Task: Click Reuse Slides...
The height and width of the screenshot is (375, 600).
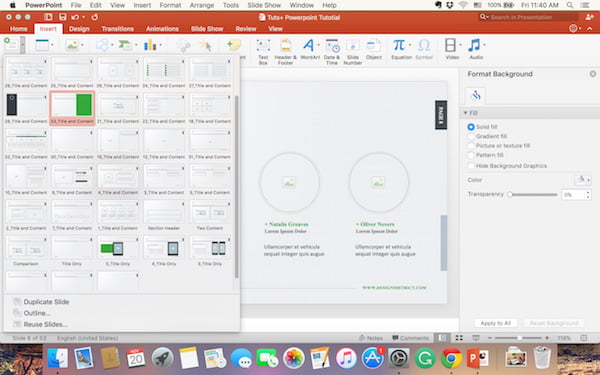Action: [46, 324]
